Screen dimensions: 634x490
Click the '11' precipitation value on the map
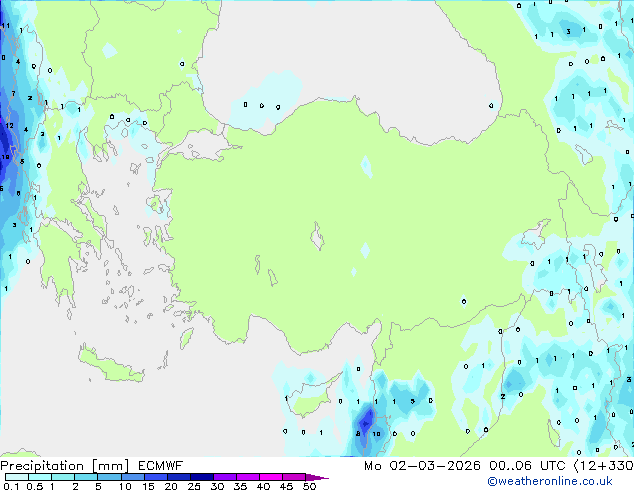point(6,26)
